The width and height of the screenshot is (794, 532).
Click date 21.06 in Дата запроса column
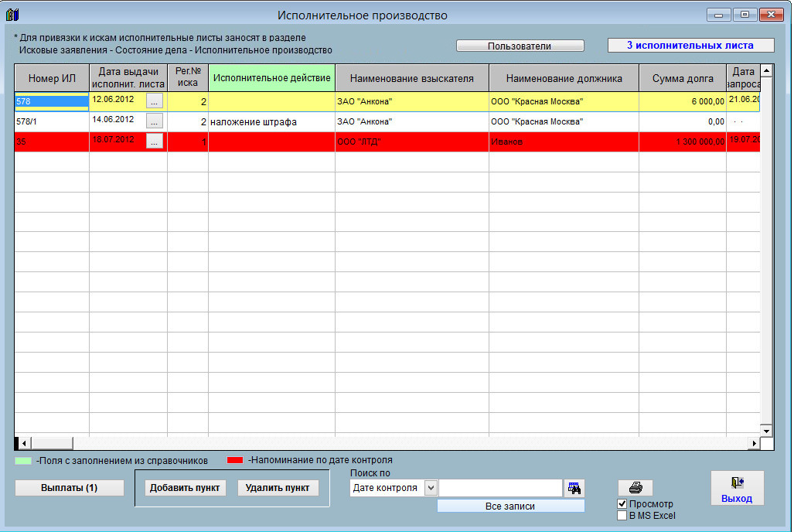pyautogui.click(x=744, y=101)
